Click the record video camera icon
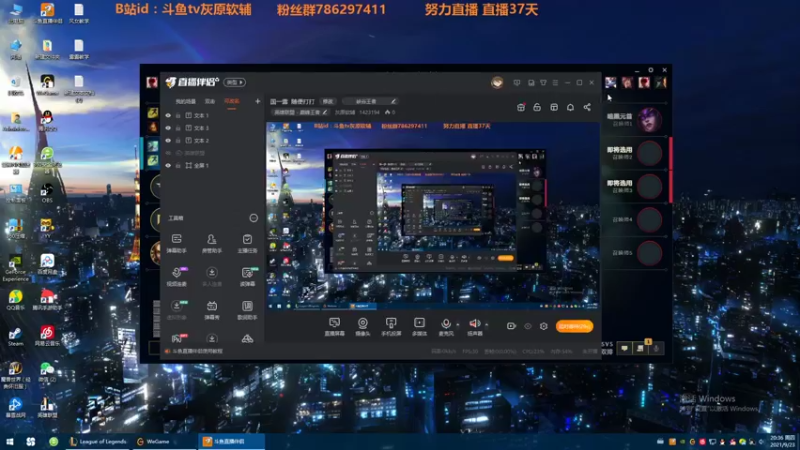 [x=511, y=326]
